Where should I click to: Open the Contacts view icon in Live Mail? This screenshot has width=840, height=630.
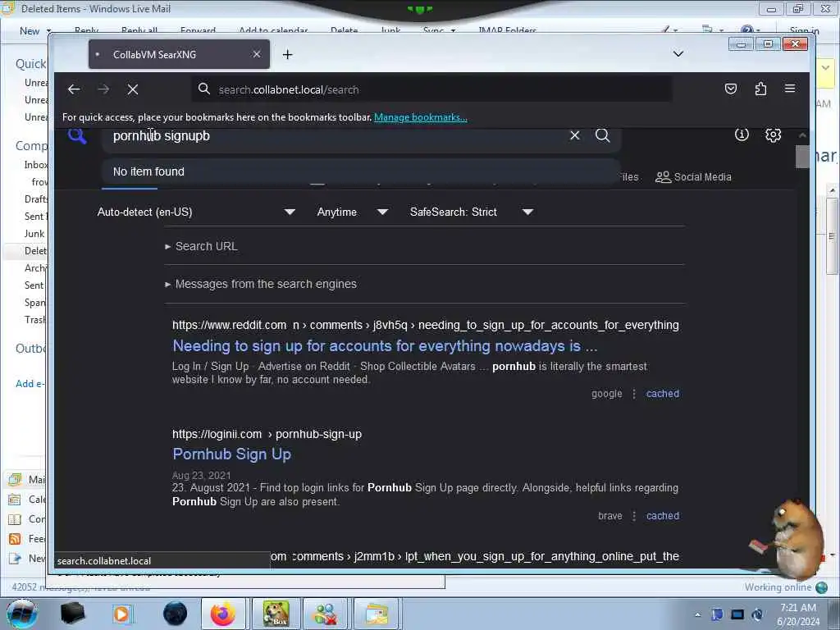[15, 519]
